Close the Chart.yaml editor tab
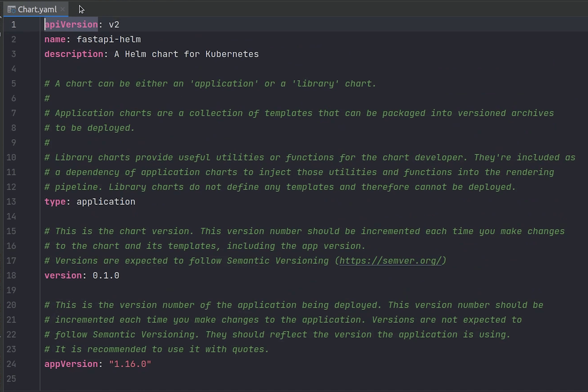 pyautogui.click(x=62, y=9)
